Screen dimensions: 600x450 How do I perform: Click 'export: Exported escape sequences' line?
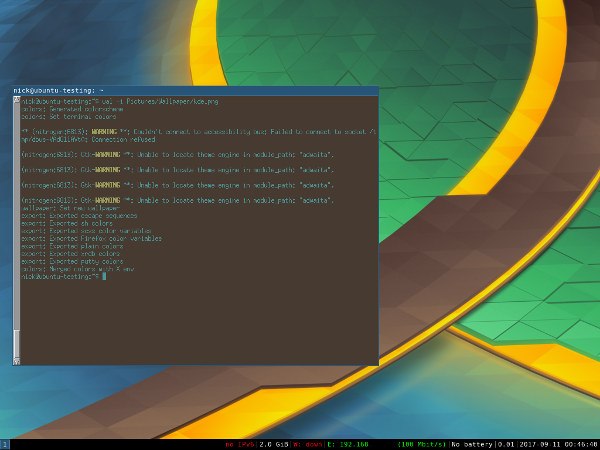(79, 215)
